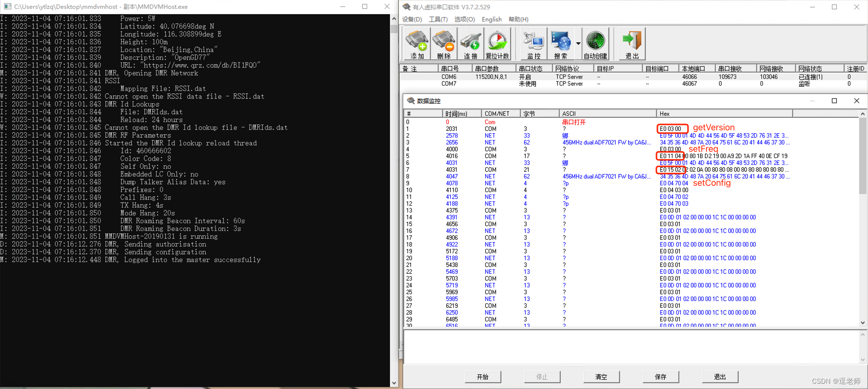Click the 添加 (add port) toolbar icon
This screenshot has height=389, width=868.
[417, 44]
